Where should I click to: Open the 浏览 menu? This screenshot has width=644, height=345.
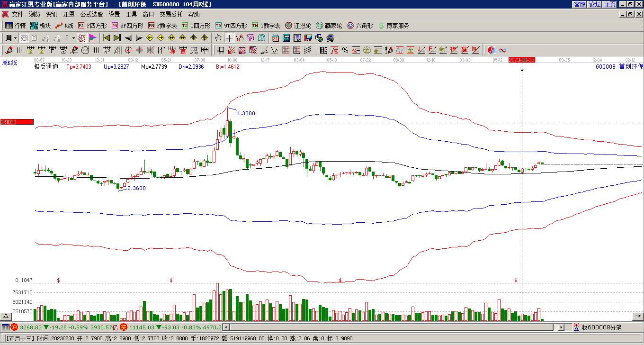[x=35, y=15]
